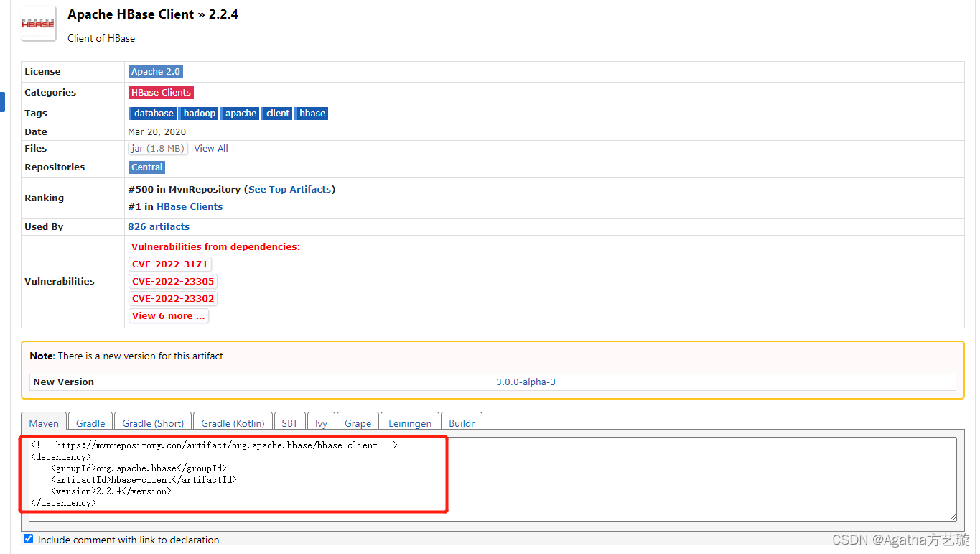Click the Vulnerabilities from dependencies heading
Image resolution: width=980 pixels, height=554 pixels.
pyautogui.click(x=215, y=247)
